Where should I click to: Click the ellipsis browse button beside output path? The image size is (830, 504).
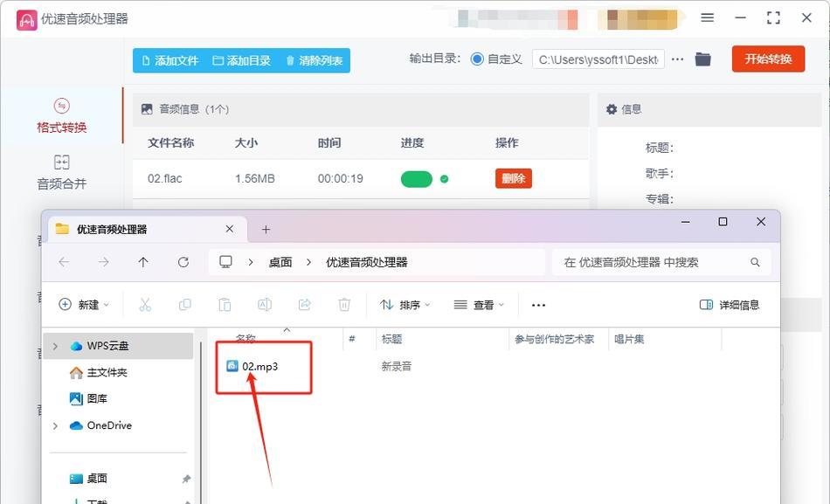(678, 59)
